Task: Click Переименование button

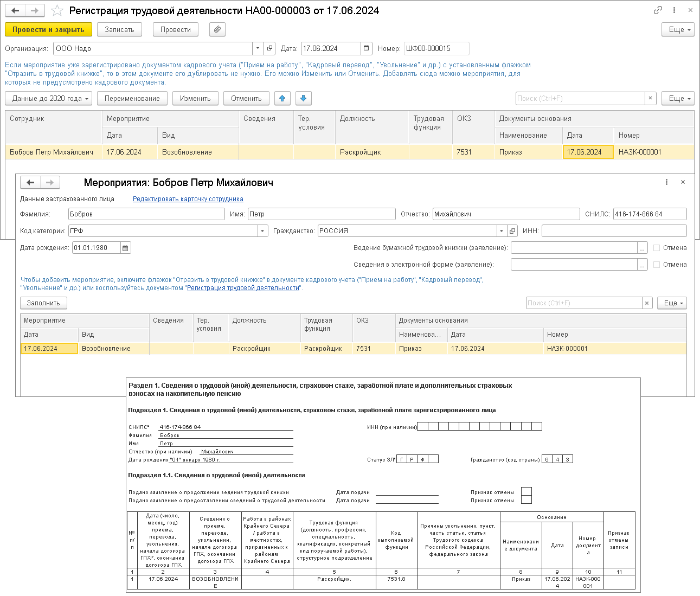Action: (x=132, y=98)
